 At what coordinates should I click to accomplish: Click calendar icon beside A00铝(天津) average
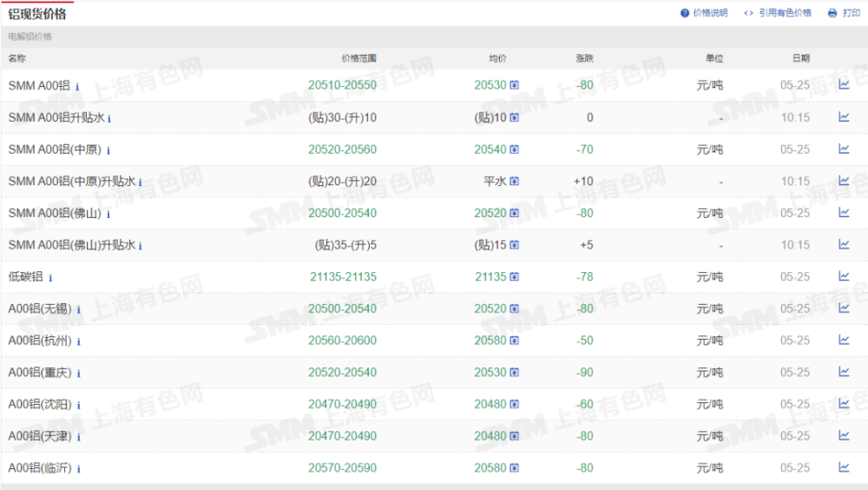pos(514,435)
